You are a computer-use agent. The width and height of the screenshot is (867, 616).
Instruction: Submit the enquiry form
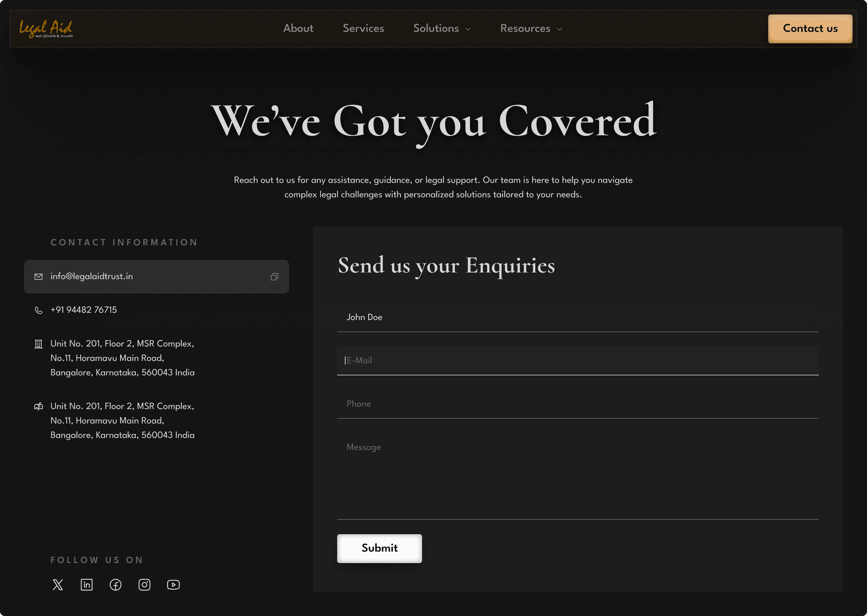[379, 548]
